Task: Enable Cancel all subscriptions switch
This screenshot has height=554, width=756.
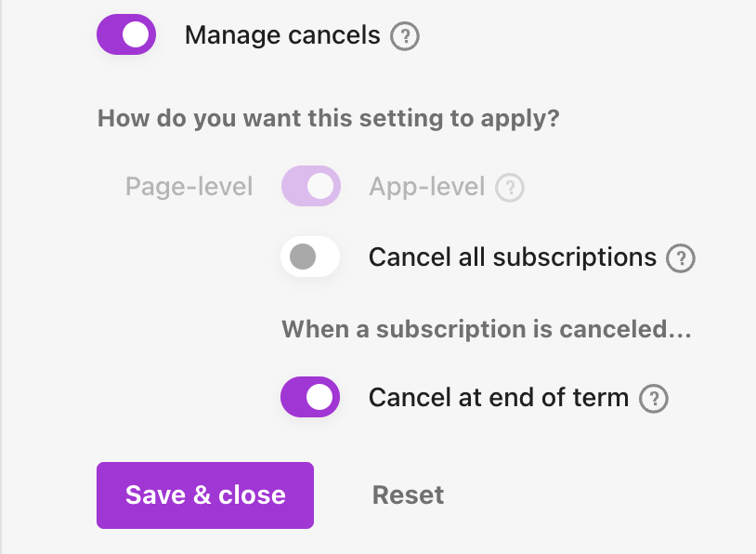Action: click(310, 257)
